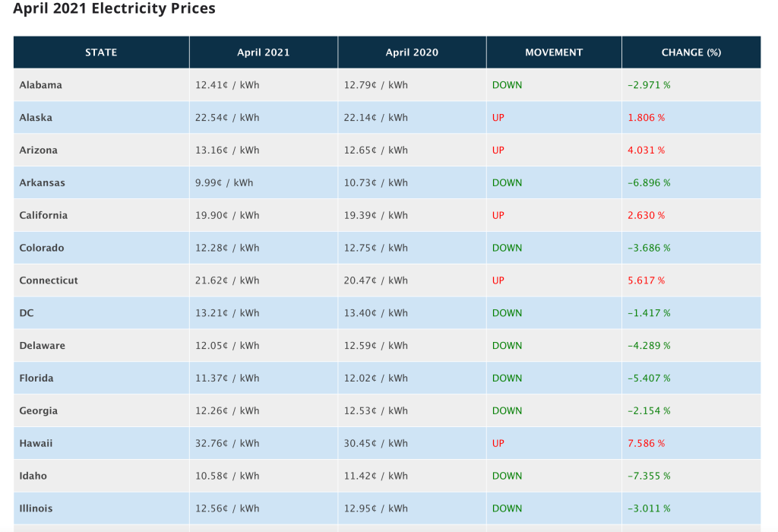
Task: Click the April 2020 column header
Action: point(412,52)
